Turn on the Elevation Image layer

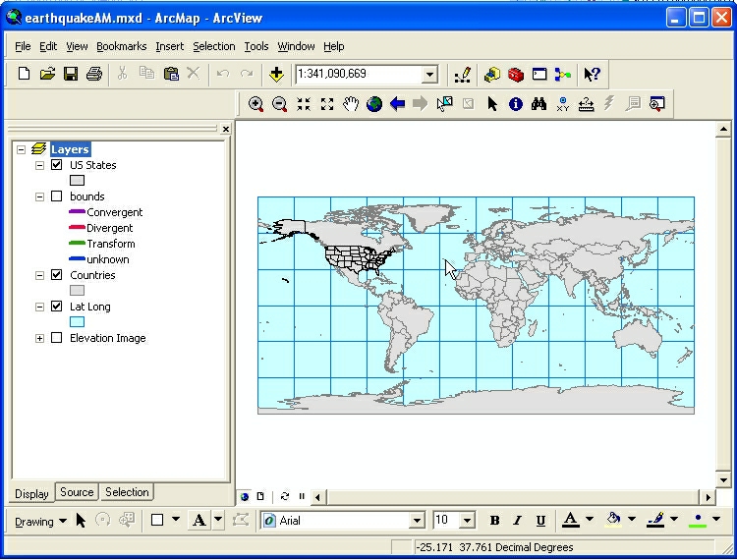[56, 338]
